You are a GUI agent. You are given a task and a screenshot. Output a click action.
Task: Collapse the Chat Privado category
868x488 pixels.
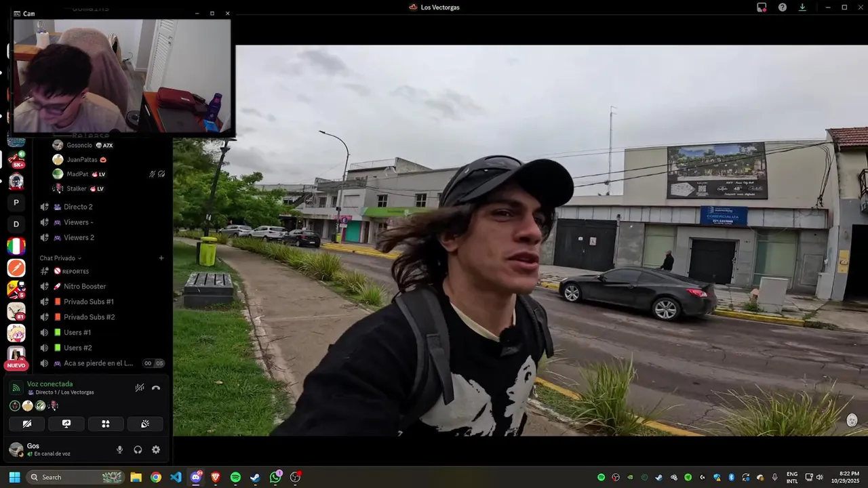point(60,258)
